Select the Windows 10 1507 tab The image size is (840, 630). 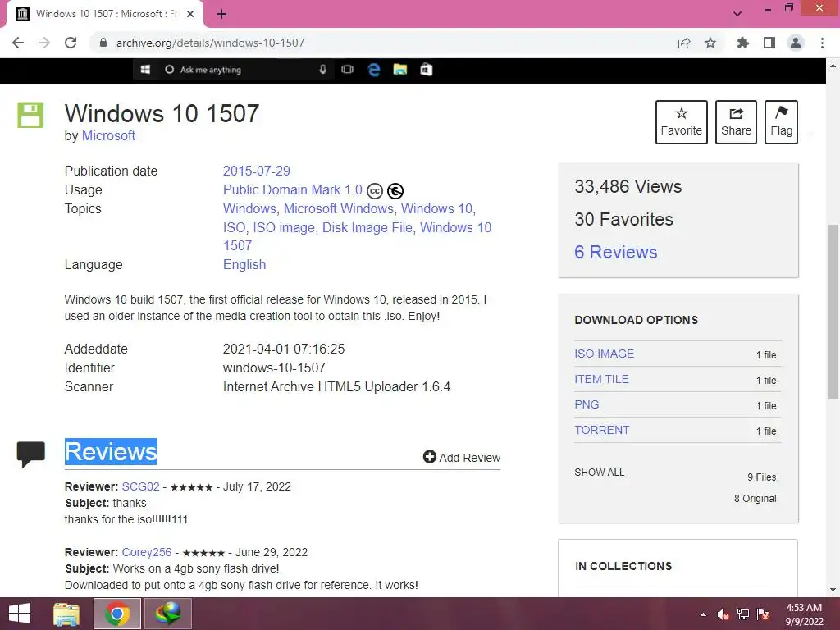[x=105, y=14]
